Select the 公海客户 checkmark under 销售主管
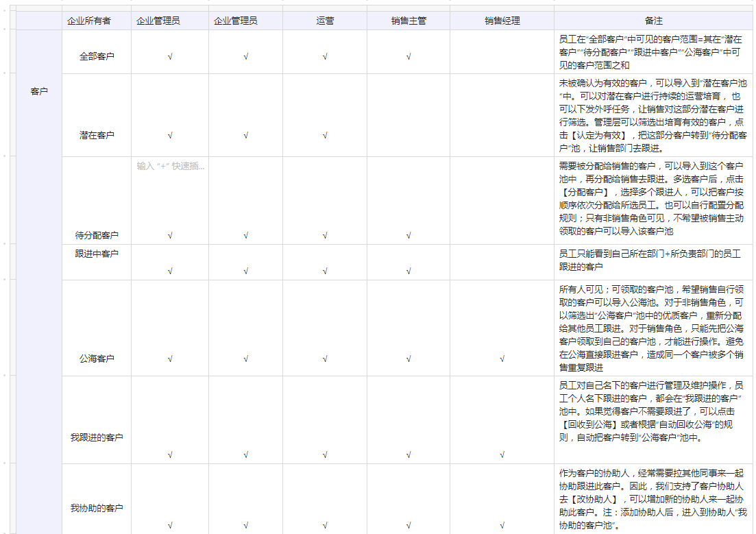The width and height of the screenshot is (756, 534). 409,359
